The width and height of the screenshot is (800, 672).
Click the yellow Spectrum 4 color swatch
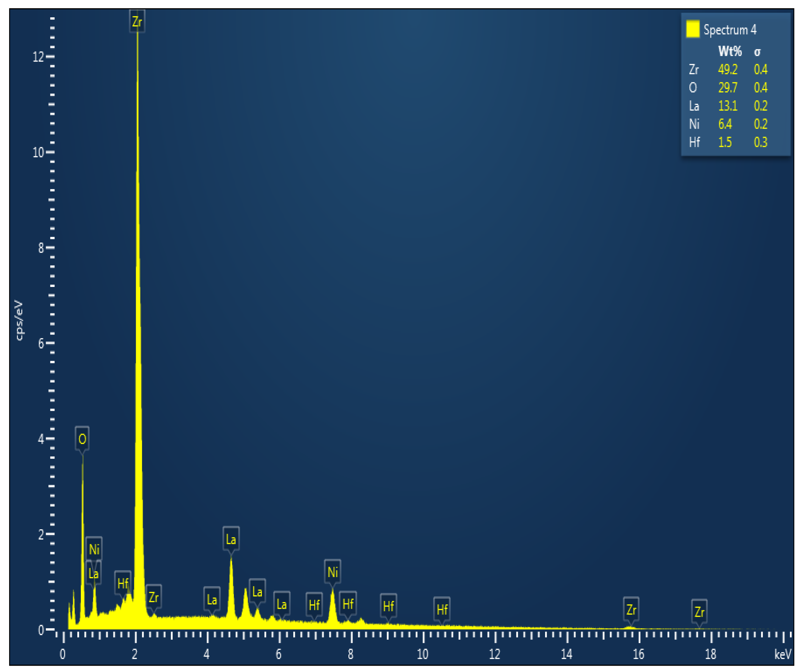coord(692,29)
